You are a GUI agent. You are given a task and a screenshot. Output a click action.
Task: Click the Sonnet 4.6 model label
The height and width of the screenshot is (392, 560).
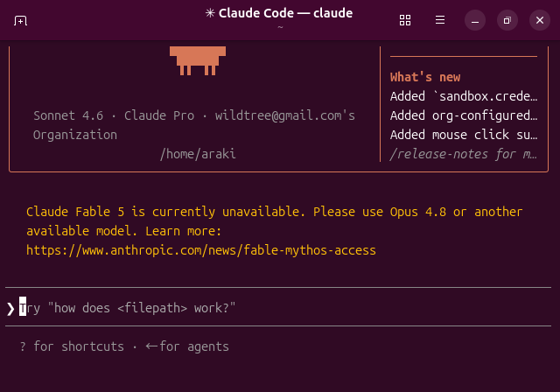(x=68, y=115)
